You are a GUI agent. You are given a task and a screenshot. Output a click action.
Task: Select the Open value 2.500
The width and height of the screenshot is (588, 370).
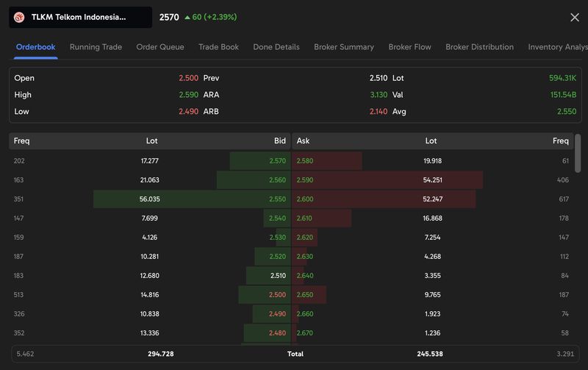[188, 78]
